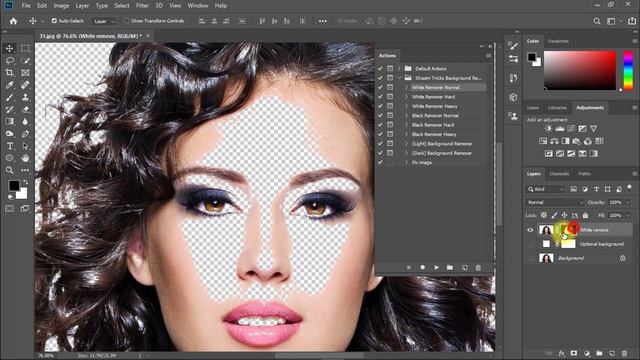Image resolution: width=640 pixels, height=360 pixels.
Task: Click the Begin recording button in Actions
Action: click(x=422, y=267)
